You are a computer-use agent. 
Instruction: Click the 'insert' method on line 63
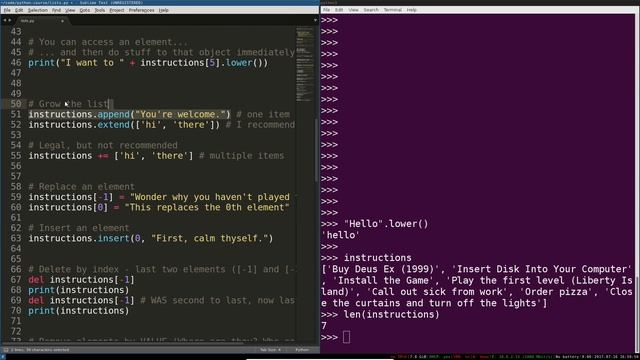(113, 238)
